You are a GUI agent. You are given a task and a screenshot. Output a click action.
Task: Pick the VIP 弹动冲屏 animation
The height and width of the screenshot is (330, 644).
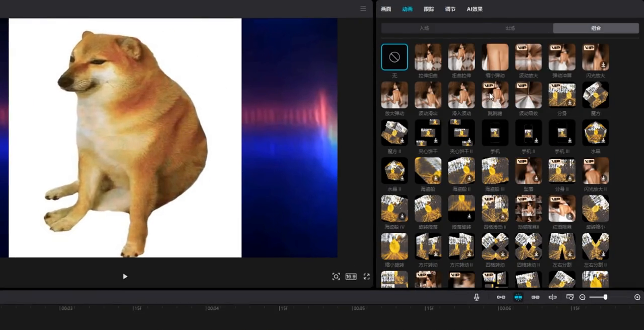(x=562, y=57)
